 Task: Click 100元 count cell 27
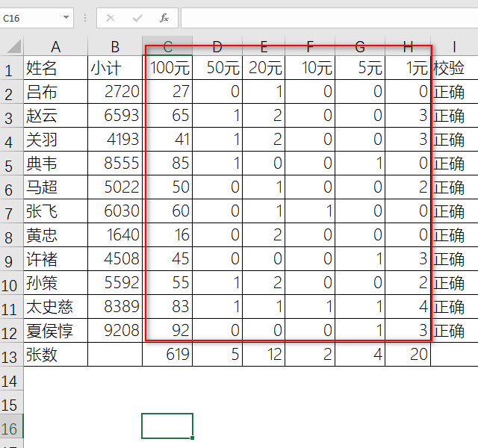click(x=167, y=92)
